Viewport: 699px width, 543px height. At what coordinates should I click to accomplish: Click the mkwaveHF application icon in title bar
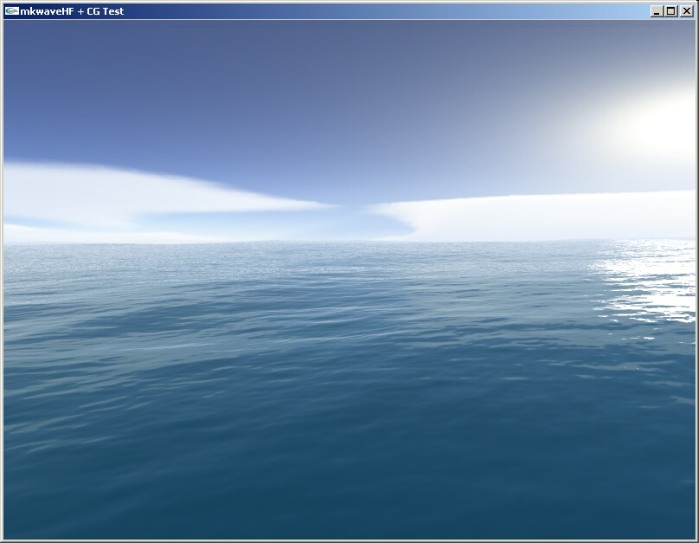11,10
